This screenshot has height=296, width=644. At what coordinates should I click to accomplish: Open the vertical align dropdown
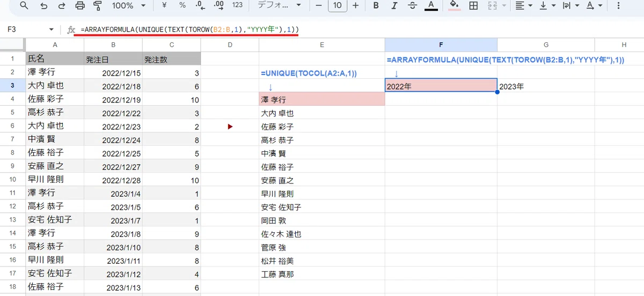click(547, 6)
